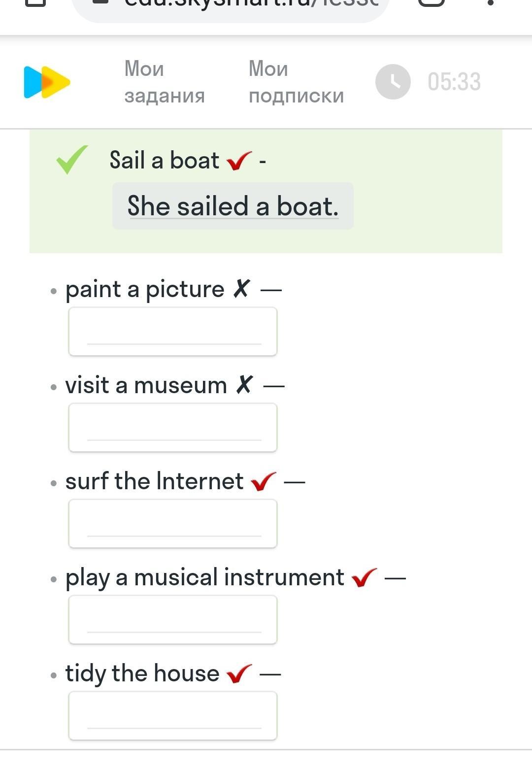Click the Skysmart logo icon
Viewport: 532px width, 773px height.
tap(47, 82)
